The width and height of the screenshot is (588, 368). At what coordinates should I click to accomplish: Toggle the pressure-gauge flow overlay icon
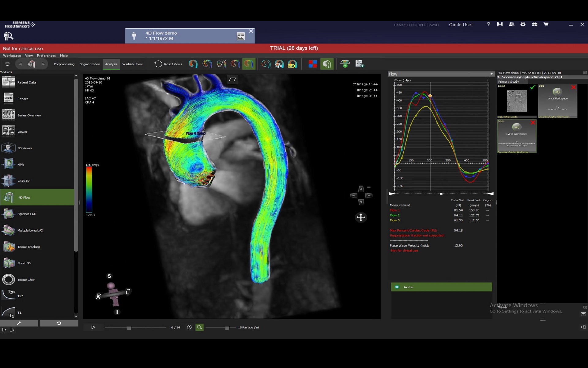279,64
